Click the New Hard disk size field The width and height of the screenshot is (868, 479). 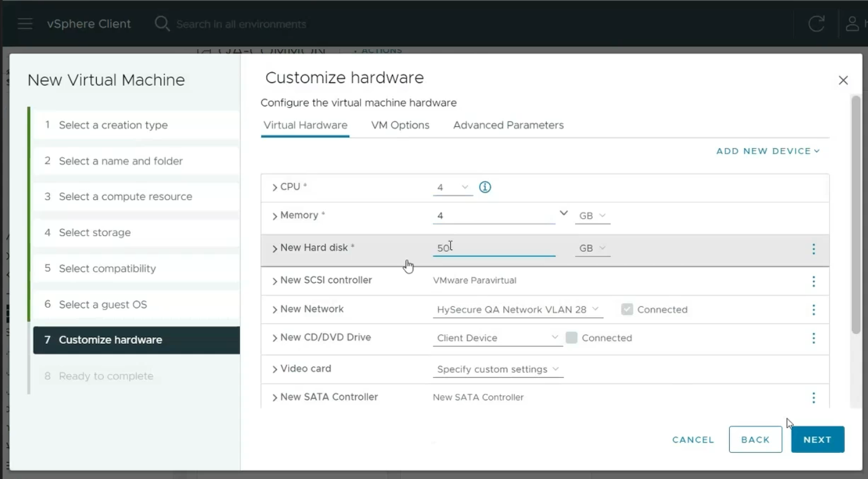point(493,248)
